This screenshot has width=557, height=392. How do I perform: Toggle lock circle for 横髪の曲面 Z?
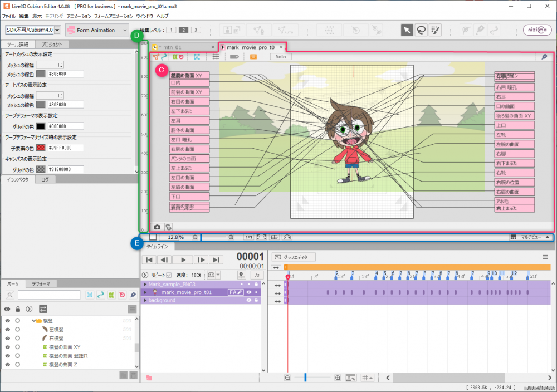(17, 365)
